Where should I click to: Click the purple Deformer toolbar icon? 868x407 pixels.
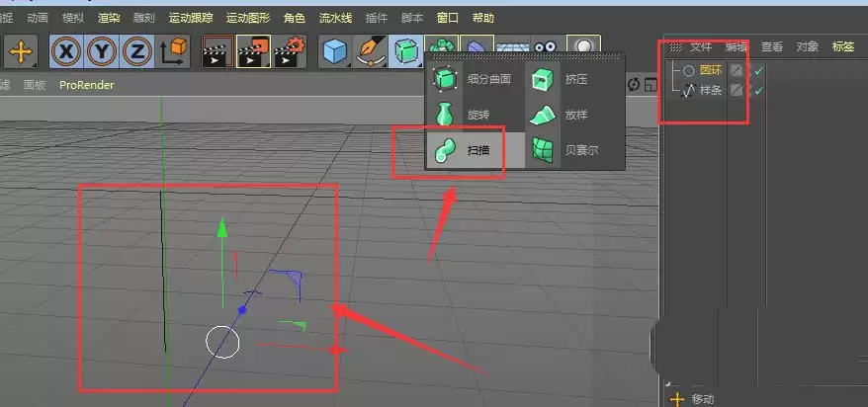pyautogui.click(x=477, y=44)
